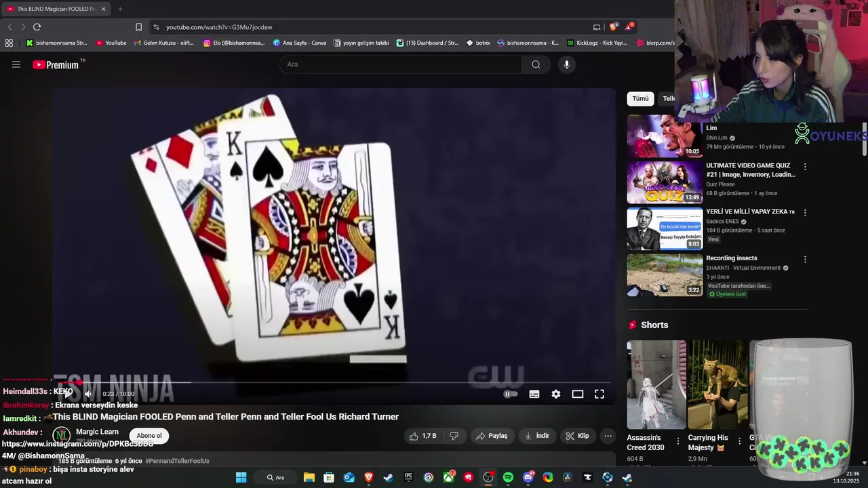Toggle the autoplay switch in the player

tap(511, 394)
